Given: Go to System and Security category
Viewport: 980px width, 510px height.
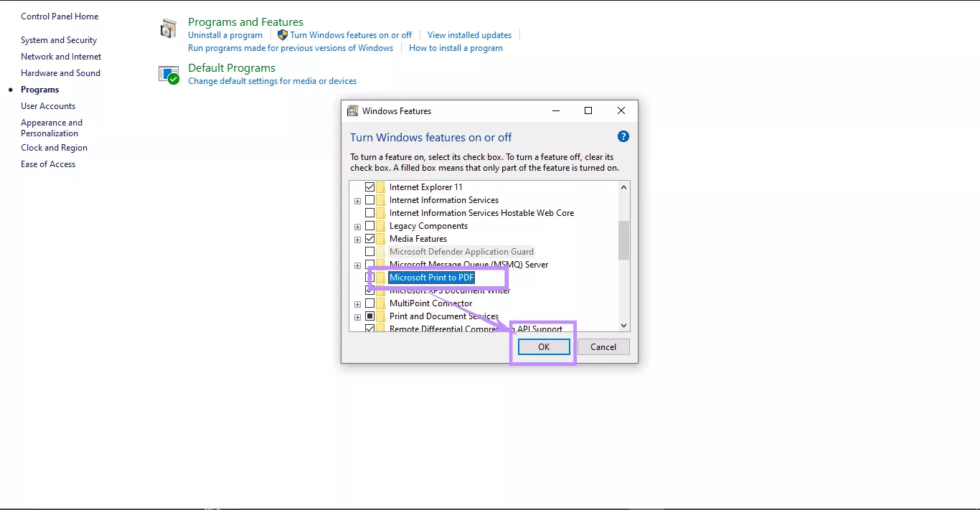Looking at the screenshot, I should pos(59,40).
